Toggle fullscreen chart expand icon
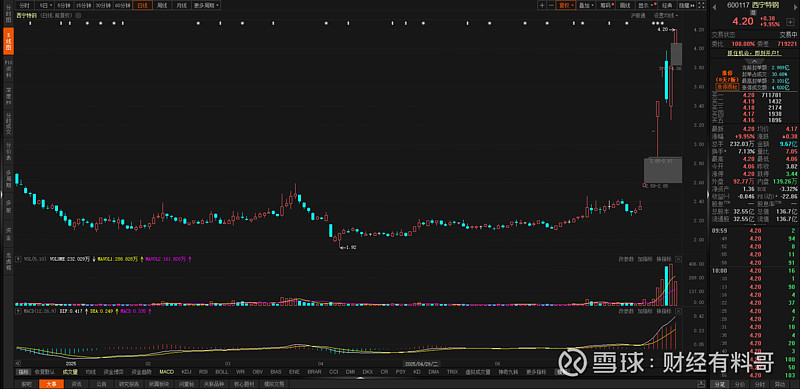The image size is (800, 389). 701,5
